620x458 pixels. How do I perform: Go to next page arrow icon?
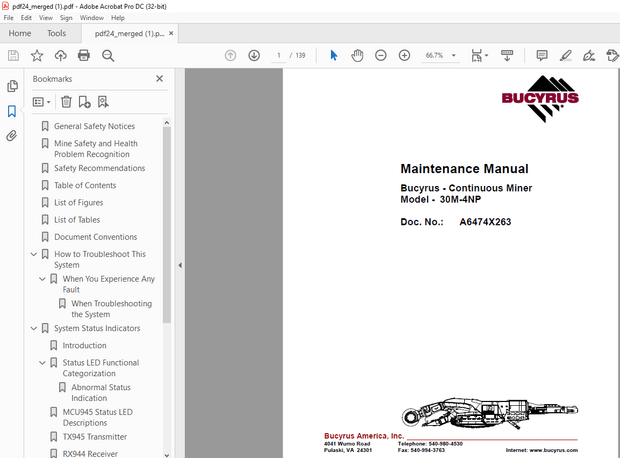[254, 55]
